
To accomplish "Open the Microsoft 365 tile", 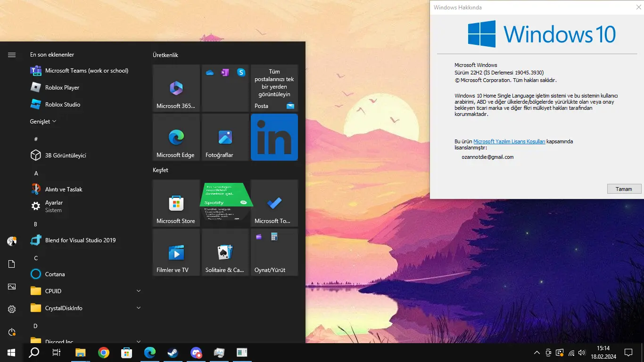I will tap(176, 88).
